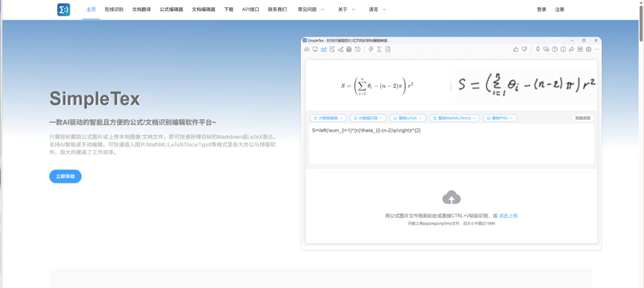Viewport: 644px width, 288px height.
Task: Click the calculator-like panel icon near settings
Action: click(580, 49)
